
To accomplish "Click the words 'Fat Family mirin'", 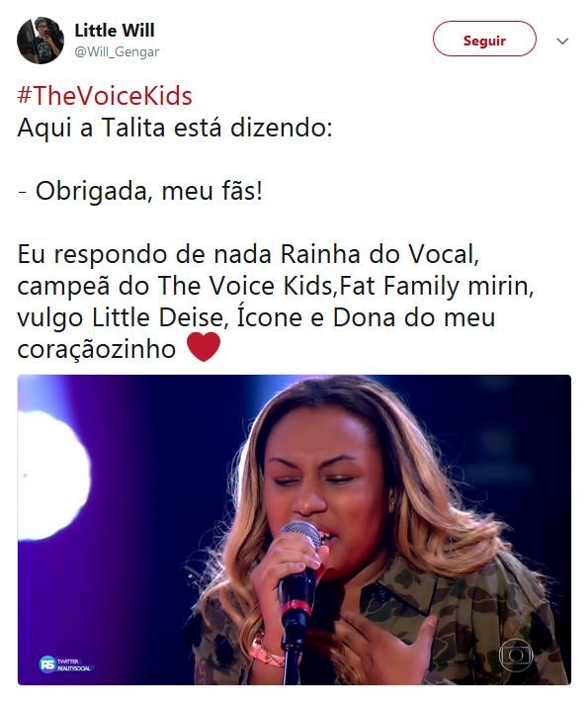I will point(437,286).
